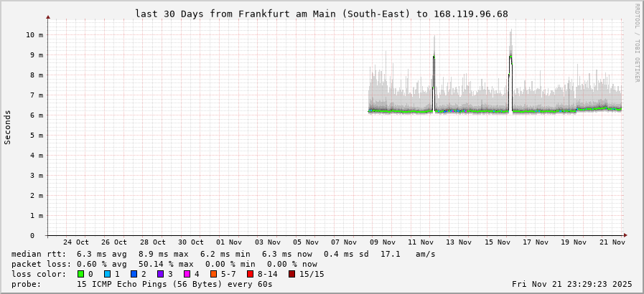Click the 24 Oct x-axis date label
This screenshot has height=294, width=644.
76,242
